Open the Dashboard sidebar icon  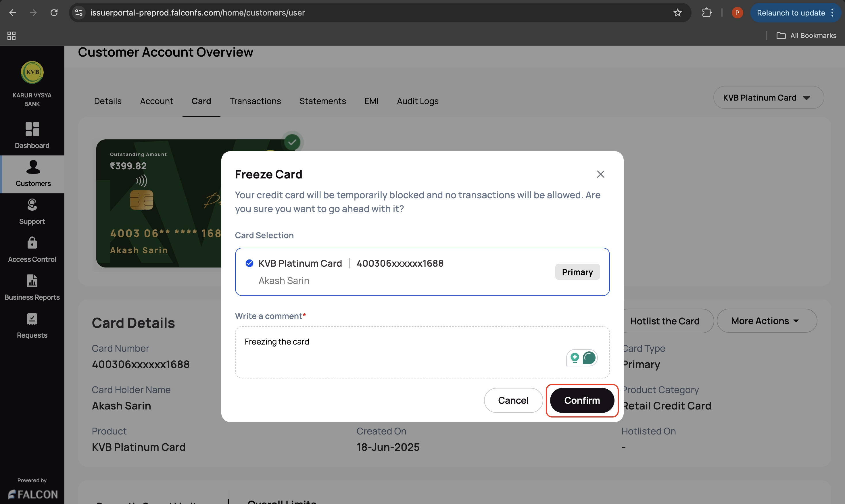pyautogui.click(x=32, y=129)
